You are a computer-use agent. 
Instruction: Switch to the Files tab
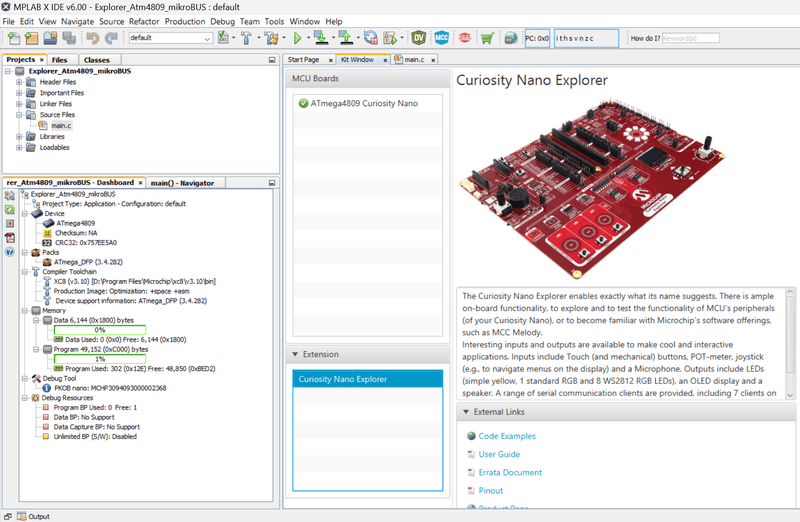(59, 60)
